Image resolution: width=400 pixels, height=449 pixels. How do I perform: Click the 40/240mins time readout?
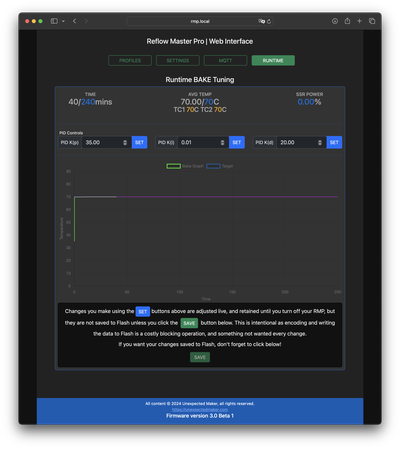click(x=90, y=102)
